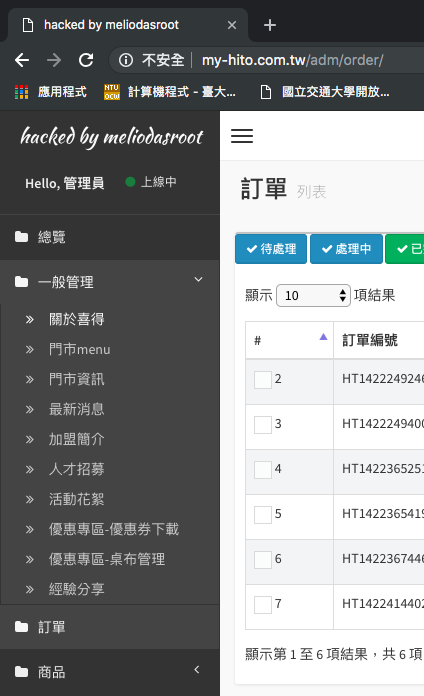Open a new browser tab with plus
424x696 pixels.
[269, 25]
